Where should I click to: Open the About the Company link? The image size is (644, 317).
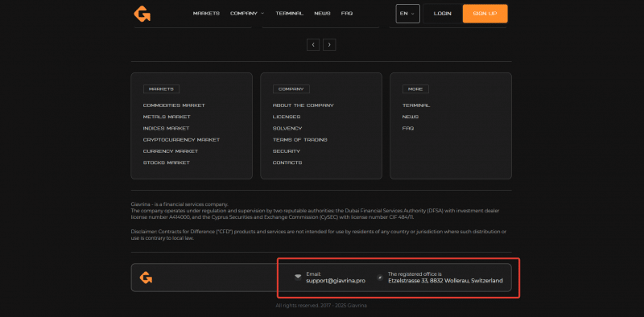(x=303, y=105)
